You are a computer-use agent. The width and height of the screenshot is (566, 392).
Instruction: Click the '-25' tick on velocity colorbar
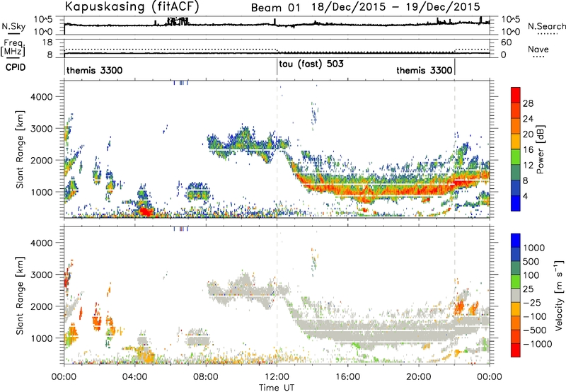tap(532, 302)
